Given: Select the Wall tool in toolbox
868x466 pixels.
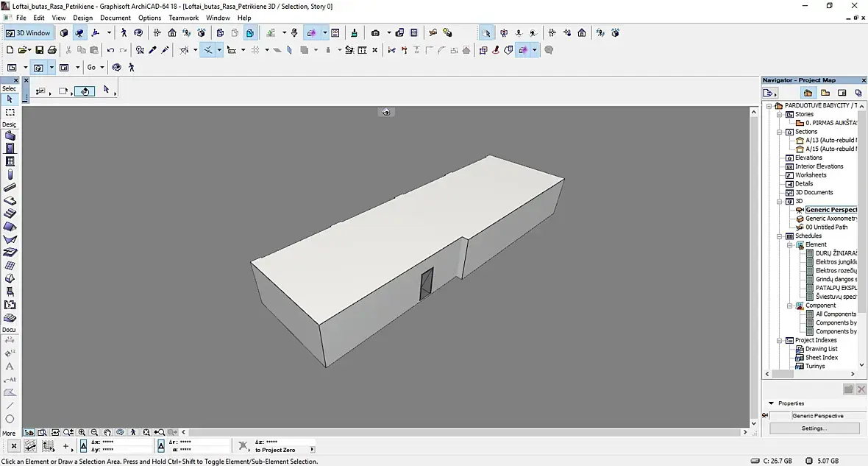Looking at the screenshot, I should tap(10, 135).
